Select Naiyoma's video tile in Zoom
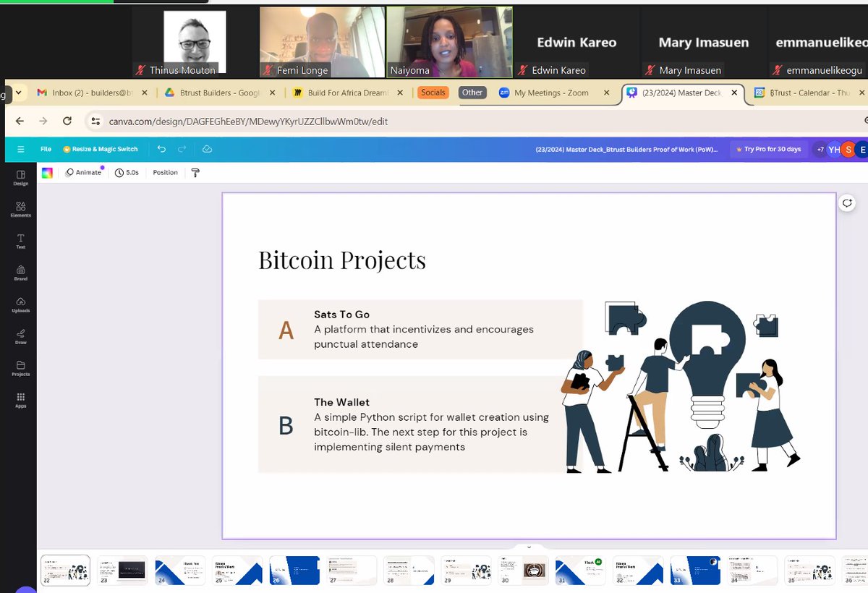The height and width of the screenshot is (593, 868). point(449,42)
